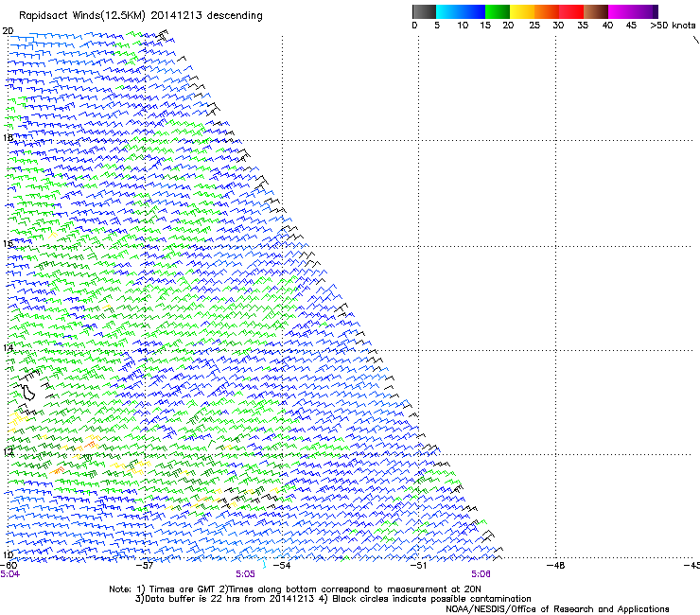The width and height of the screenshot is (700, 615).
Task: Click the longitude label -51
Action: 418,566
